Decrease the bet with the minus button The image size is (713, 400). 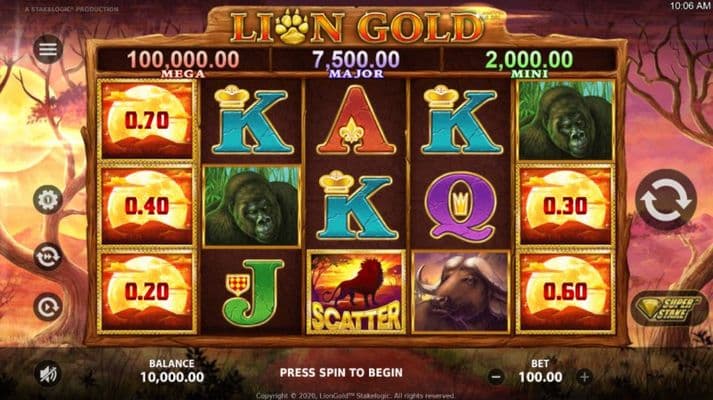[x=496, y=377]
